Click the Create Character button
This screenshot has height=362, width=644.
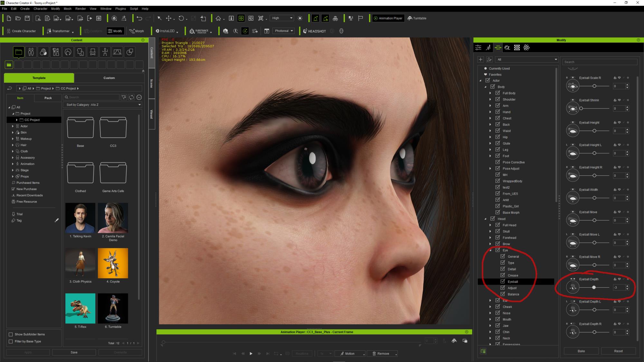click(x=21, y=31)
